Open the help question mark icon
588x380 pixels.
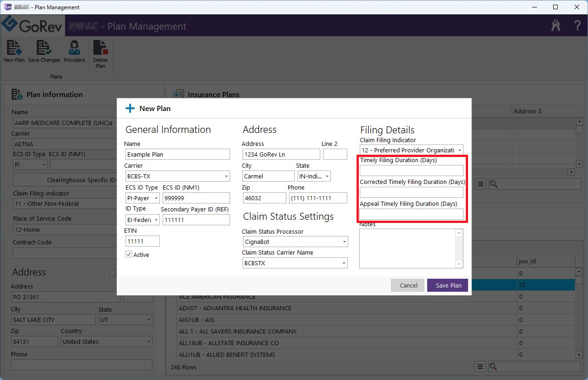tap(578, 26)
